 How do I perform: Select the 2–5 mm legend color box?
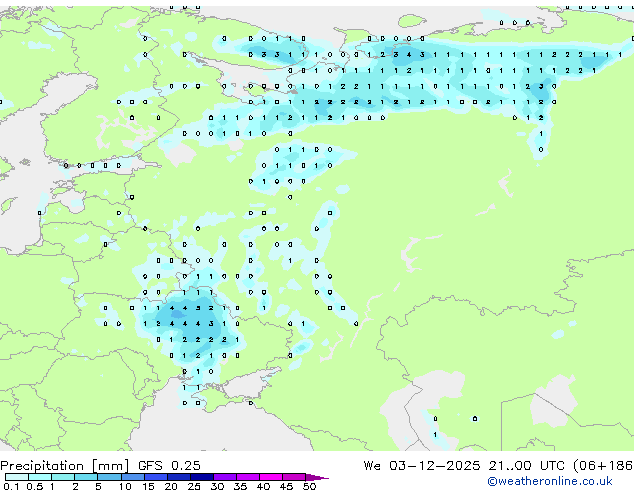[86, 477]
